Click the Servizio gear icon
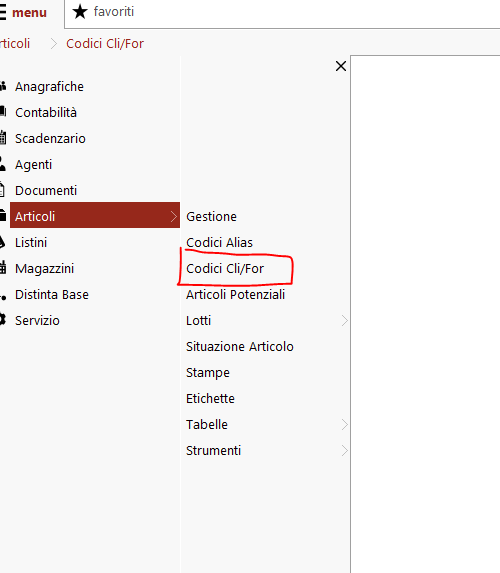This screenshot has height=573, width=500. (x=3, y=320)
